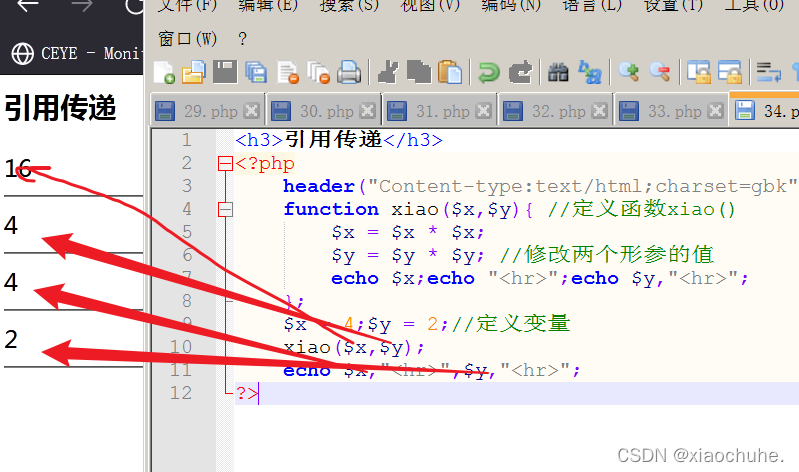The image size is (799, 472).
Task: Cut selection with the scissors icon
Action: click(x=388, y=72)
